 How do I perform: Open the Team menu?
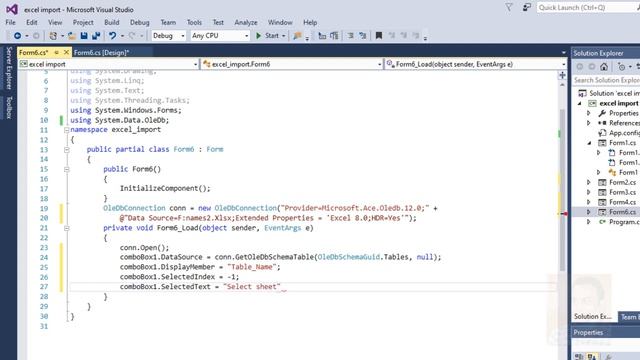tap(168, 22)
